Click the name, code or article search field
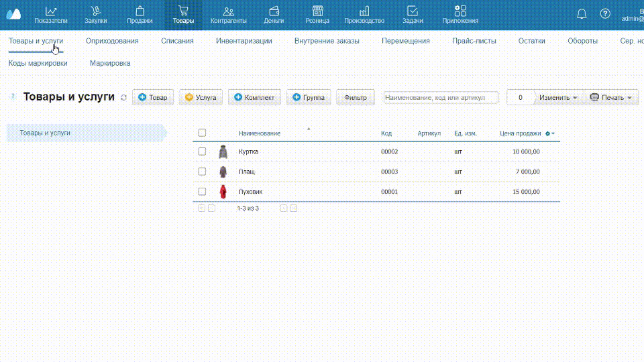The width and height of the screenshot is (644, 362). click(441, 98)
